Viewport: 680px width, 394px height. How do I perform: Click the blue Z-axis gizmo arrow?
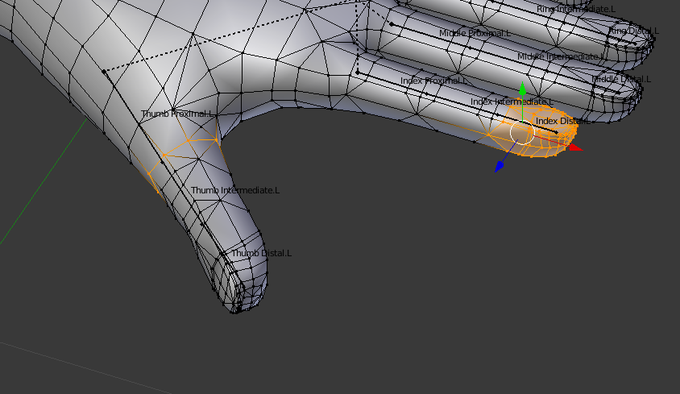500,166
